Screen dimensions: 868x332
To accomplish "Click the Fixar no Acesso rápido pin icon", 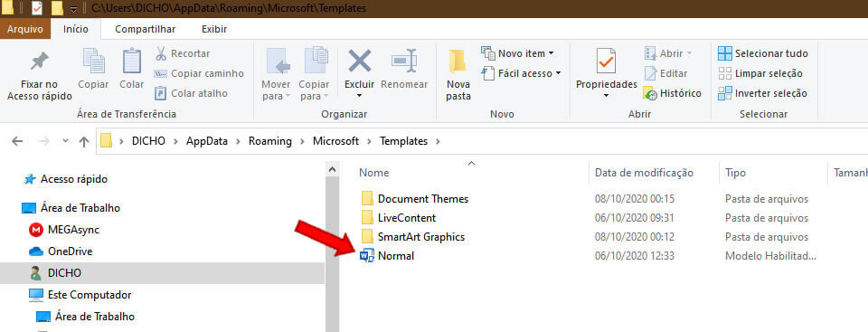I will (x=39, y=61).
